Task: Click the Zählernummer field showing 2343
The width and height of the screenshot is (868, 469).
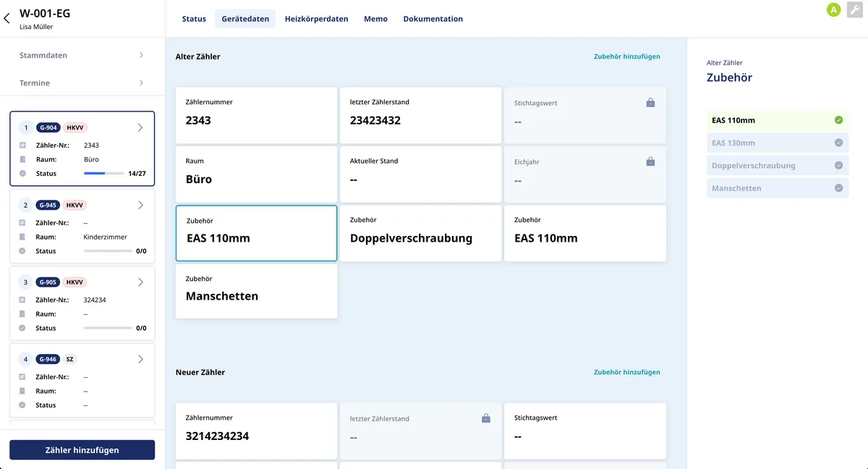Action: (x=256, y=116)
